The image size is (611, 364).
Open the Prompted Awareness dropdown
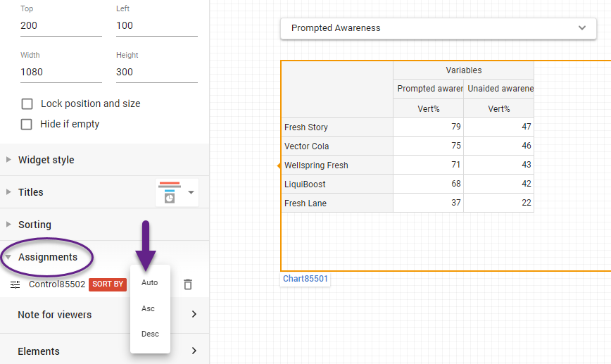[438, 28]
